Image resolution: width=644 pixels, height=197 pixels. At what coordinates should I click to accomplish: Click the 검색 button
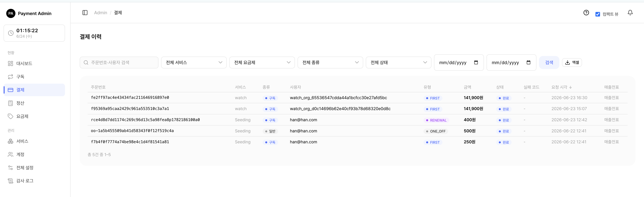549,63
